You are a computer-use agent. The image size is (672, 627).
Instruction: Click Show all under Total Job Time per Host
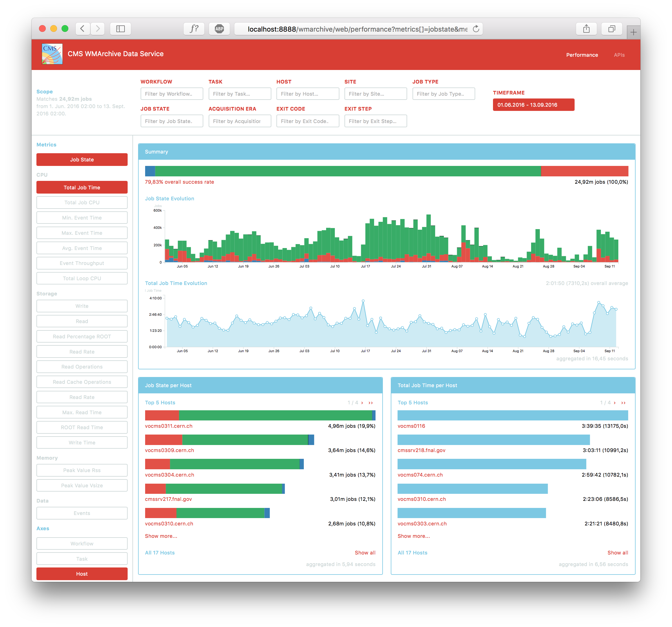[x=618, y=553]
